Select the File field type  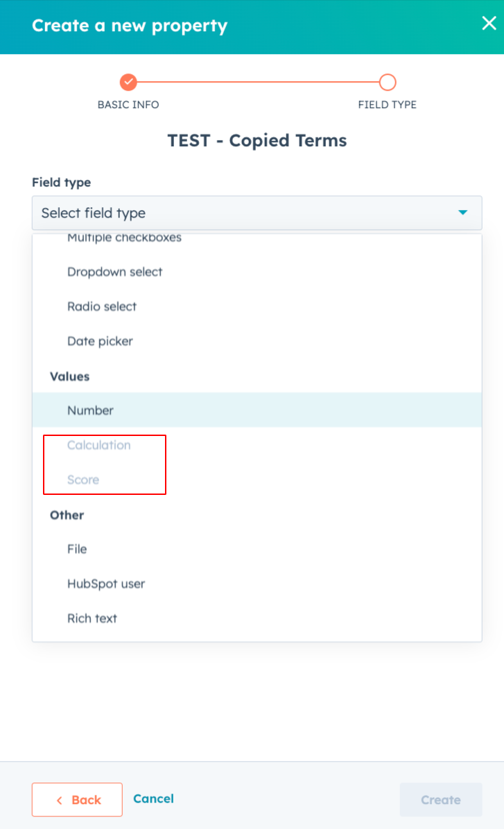point(77,549)
